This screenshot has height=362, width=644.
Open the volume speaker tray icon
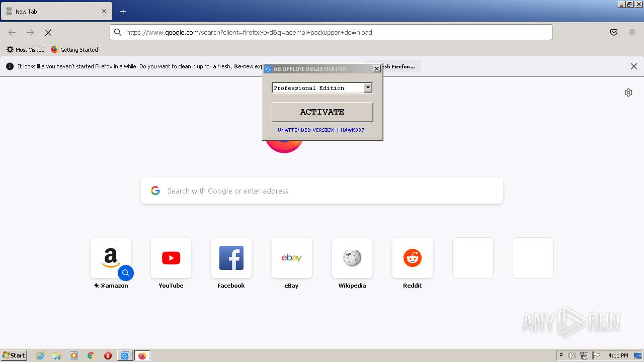tap(572, 355)
